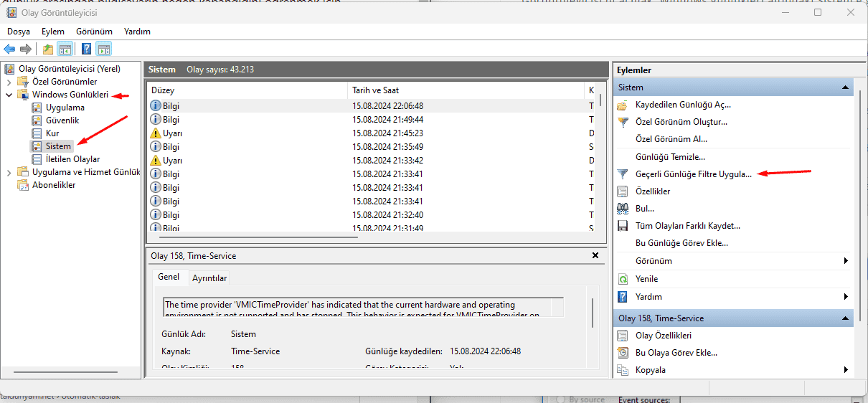Collapse the Sistem actions section header
The height and width of the screenshot is (403, 868).
point(846,87)
